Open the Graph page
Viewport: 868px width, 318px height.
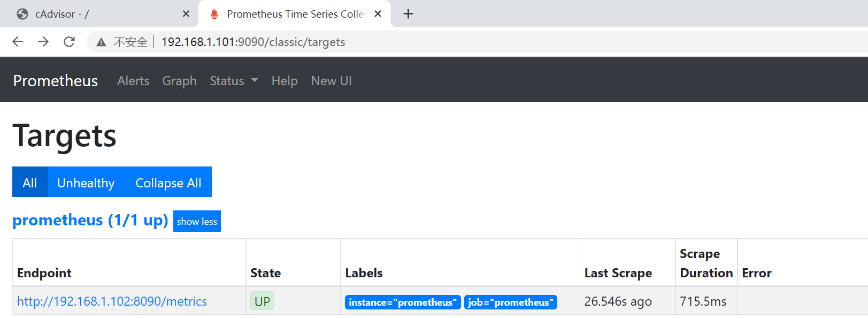pyautogui.click(x=180, y=81)
